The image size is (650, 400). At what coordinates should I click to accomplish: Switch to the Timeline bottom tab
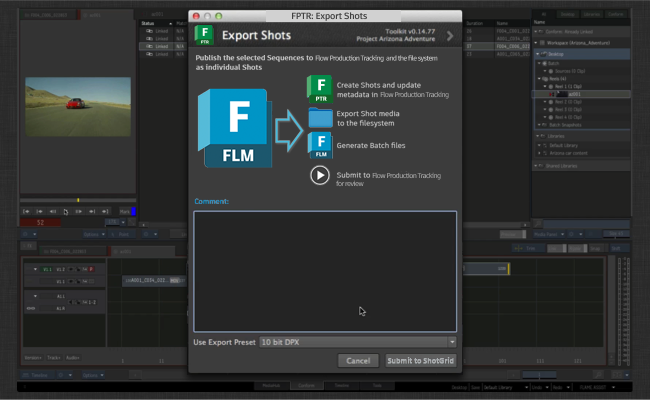point(342,386)
